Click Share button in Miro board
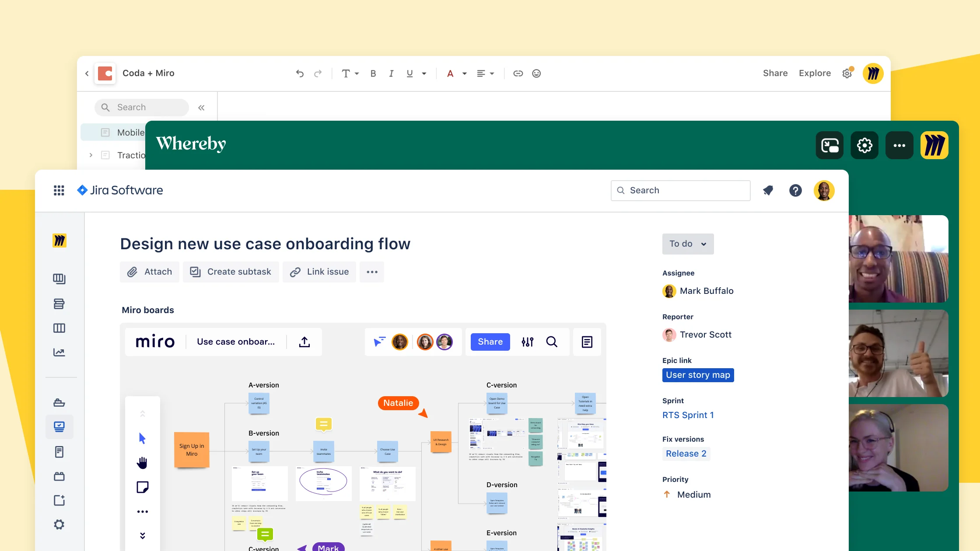The image size is (980, 551). pos(490,342)
